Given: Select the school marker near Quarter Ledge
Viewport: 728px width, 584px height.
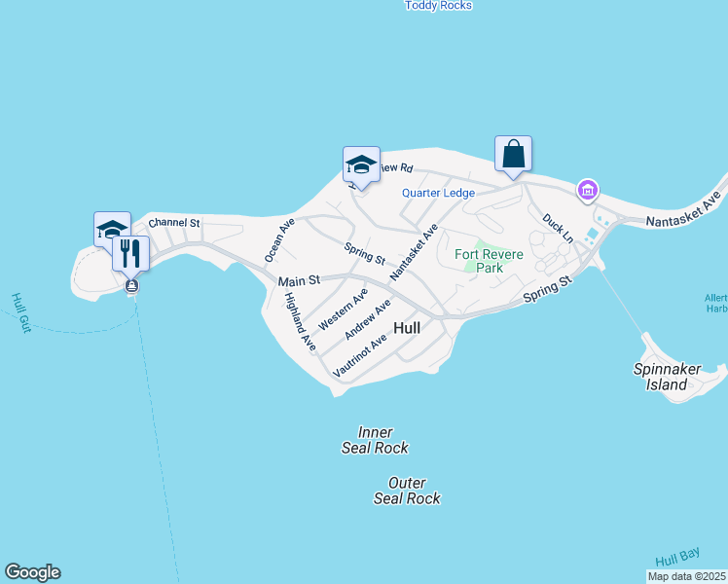Looking at the screenshot, I should (x=361, y=166).
